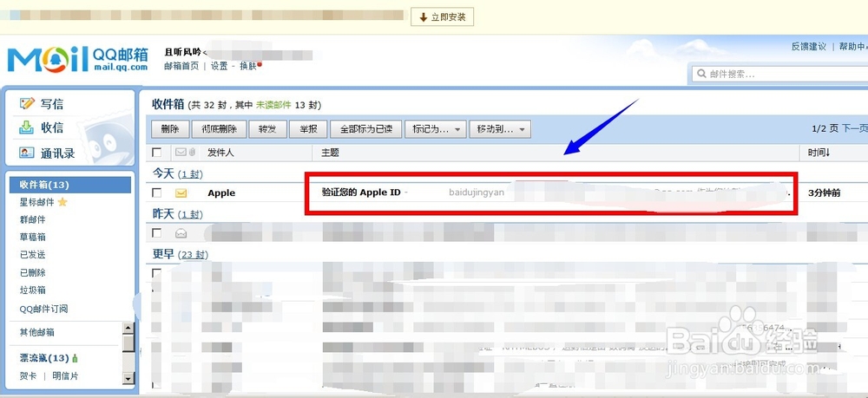Sort by 时间 column header
Viewport: 868px width, 398px height.
tap(819, 153)
